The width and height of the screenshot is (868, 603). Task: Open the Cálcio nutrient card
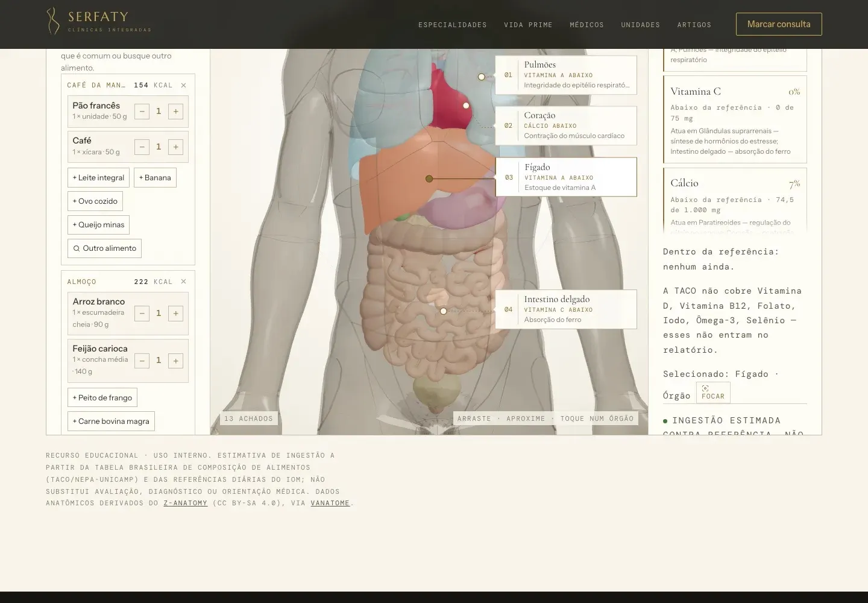[x=735, y=201]
